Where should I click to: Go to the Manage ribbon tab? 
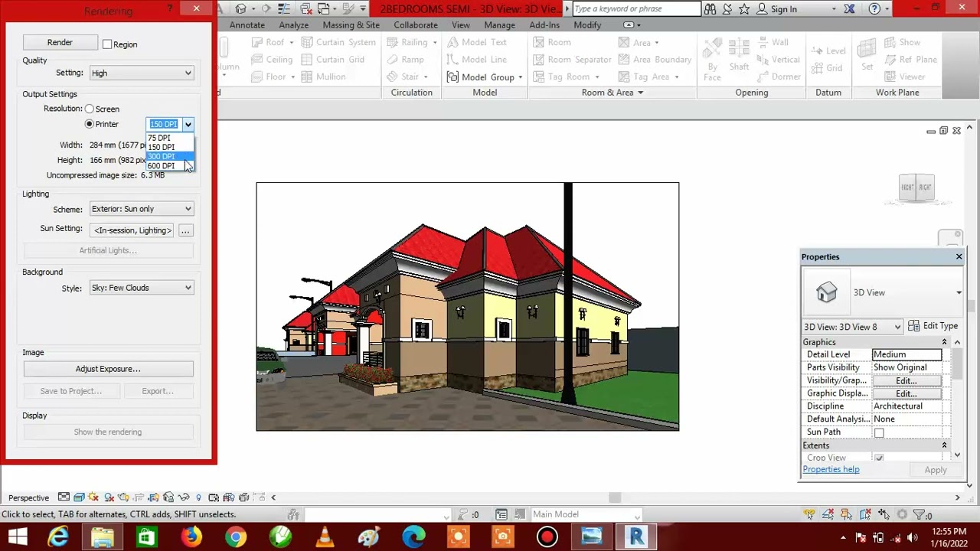point(499,25)
